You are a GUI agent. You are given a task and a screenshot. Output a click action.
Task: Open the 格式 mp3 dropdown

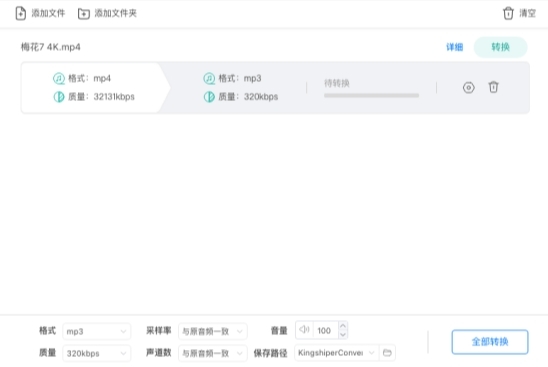(96, 331)
